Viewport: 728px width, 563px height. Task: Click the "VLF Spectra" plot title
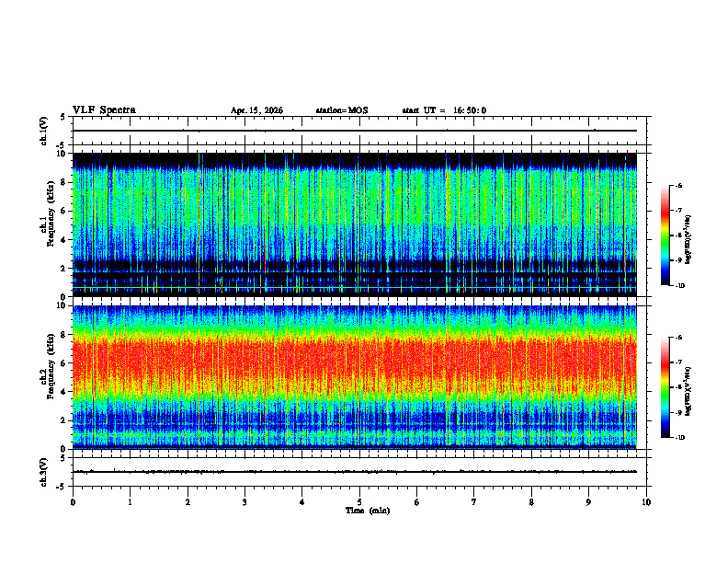pyautogui.click(x=104, y=110)
